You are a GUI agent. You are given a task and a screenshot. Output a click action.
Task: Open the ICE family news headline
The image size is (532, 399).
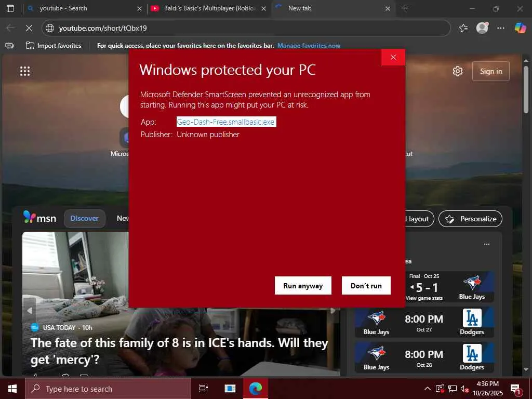tap(179, 351)
